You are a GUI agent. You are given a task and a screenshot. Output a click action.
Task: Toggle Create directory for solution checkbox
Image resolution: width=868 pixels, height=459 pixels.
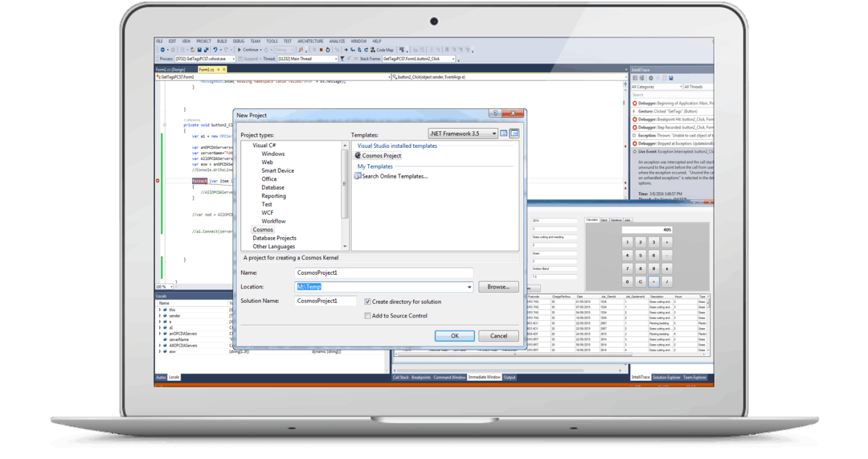coord(368,301)
